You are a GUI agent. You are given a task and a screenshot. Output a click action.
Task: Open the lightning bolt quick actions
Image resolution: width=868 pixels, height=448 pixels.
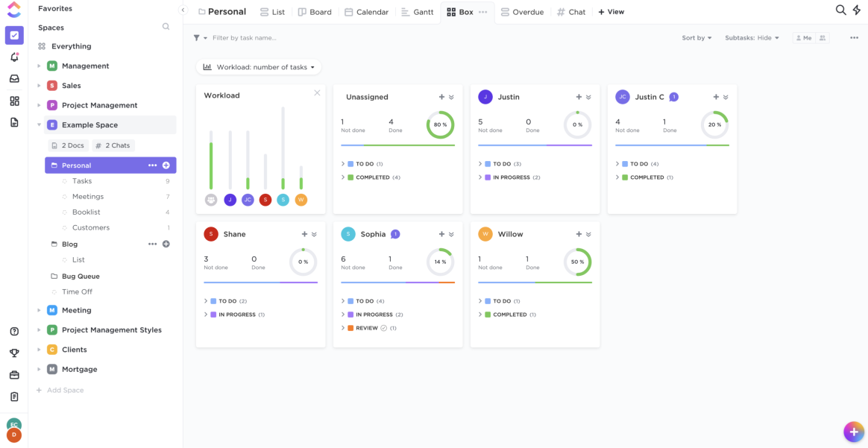[857, 10]
